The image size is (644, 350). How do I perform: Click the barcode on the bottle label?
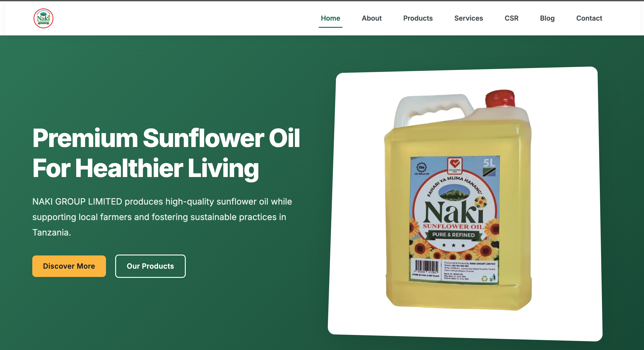pyautogui.click(x=426, y=266)
